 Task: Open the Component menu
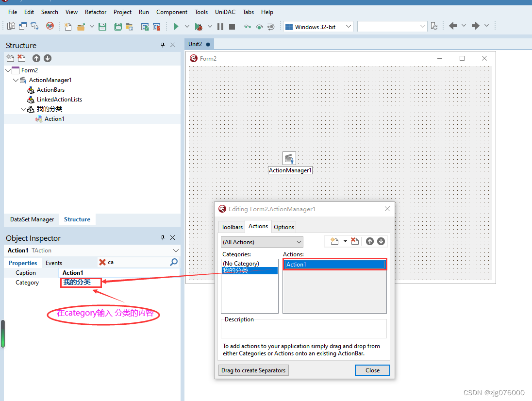tap(171, 12)
